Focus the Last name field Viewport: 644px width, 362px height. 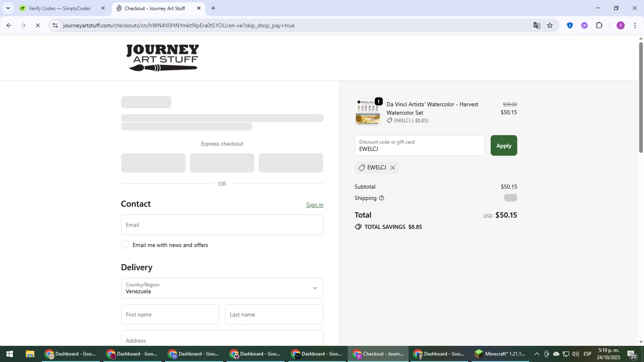[274, 314]
